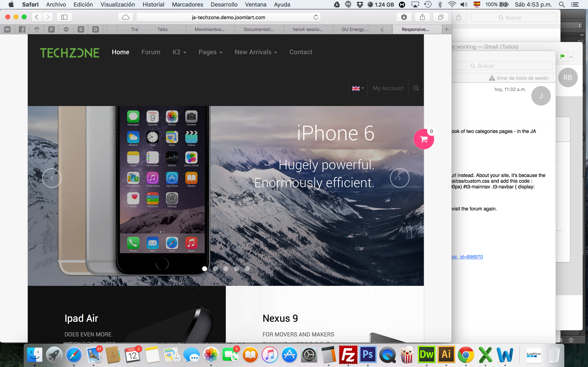Switch to the Documentati... tab
The width and height of the screenshot is (588, 367).
[x=258, y=29]
